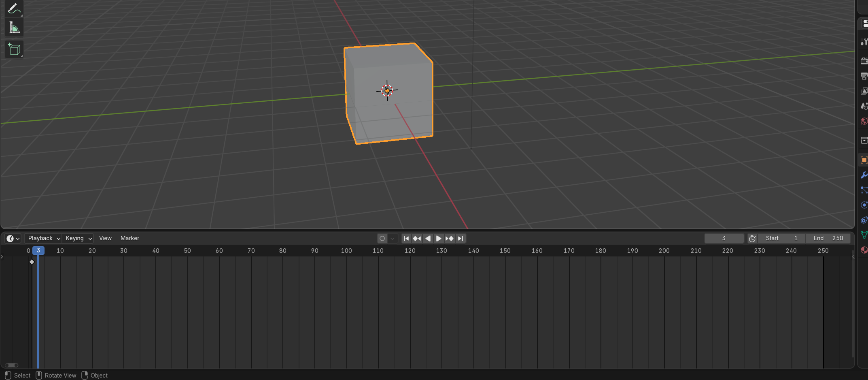Click the Start frame field
This screenshot has width=868, height=380.
point(781,238)
